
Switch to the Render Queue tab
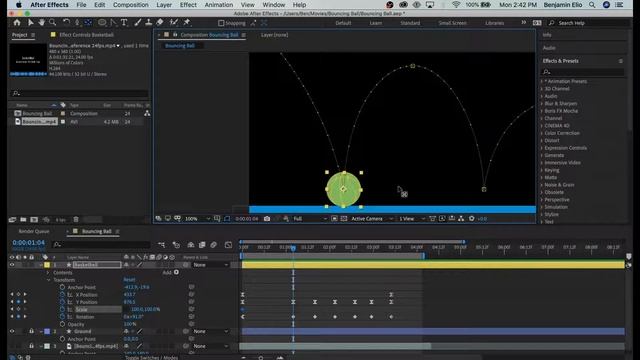34,231
